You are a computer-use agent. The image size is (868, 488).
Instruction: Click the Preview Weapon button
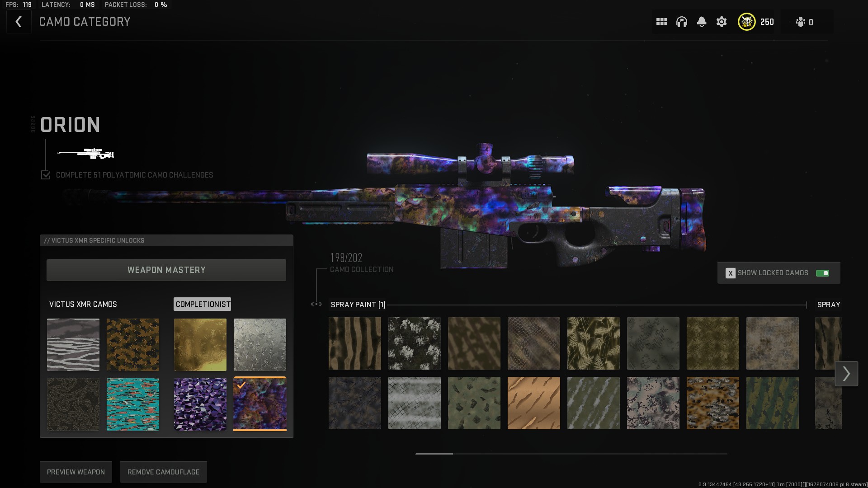pyautogui.click(x=75, y=472)
